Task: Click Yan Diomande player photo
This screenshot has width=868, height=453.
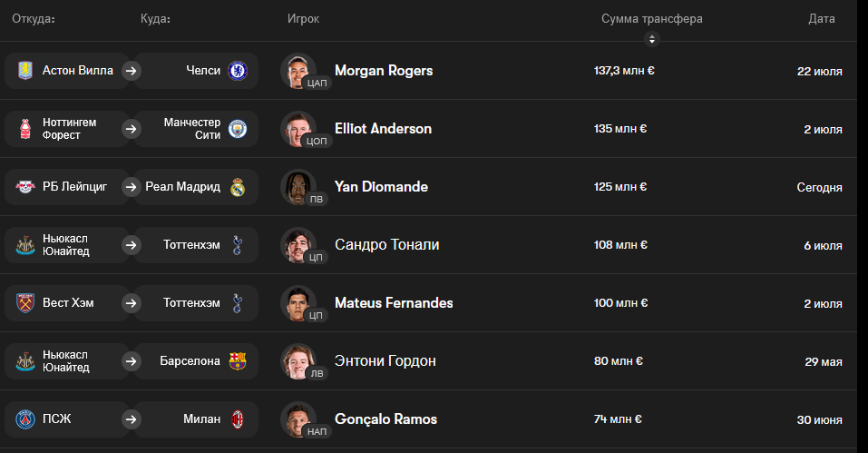Action: (x=298, y=187)
